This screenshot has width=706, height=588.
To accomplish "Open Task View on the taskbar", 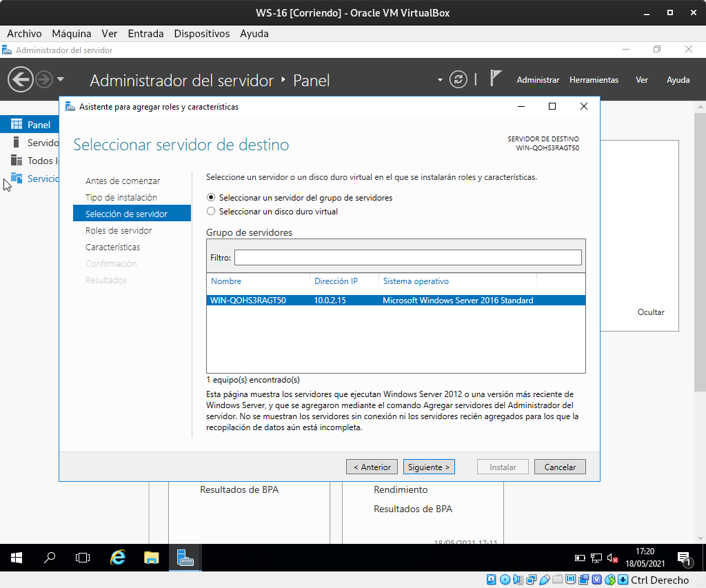I will 83,558.
